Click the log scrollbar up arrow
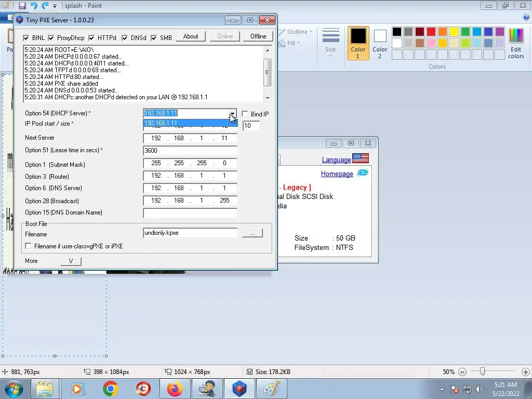Viewport: 532px width, 399px height. coord(268,50)
